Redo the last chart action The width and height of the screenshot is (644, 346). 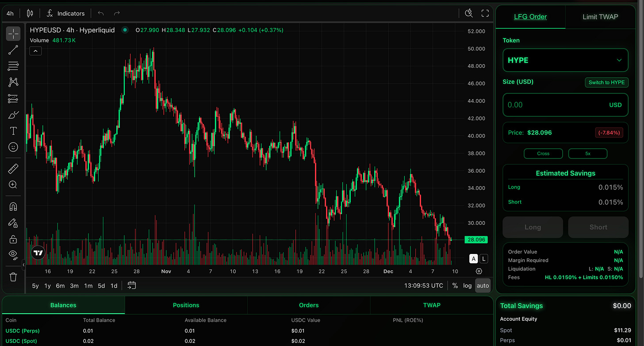point(117,13)
